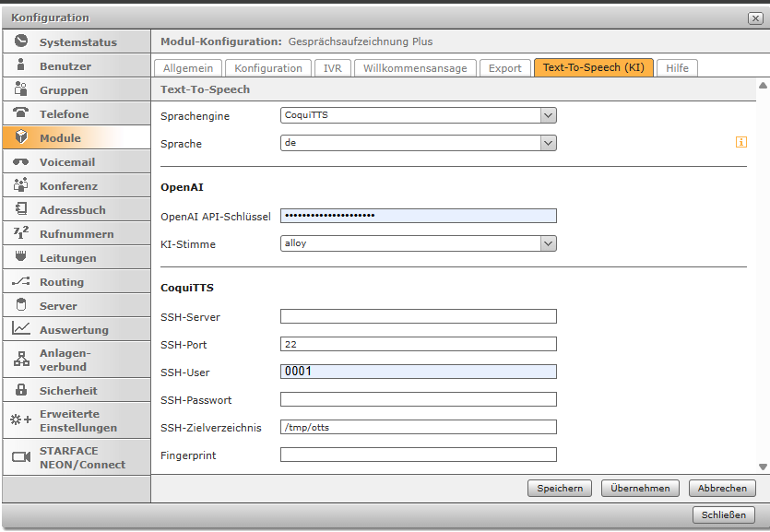
Task: Click the Benutzer person icon
Action: coord(21,65)
